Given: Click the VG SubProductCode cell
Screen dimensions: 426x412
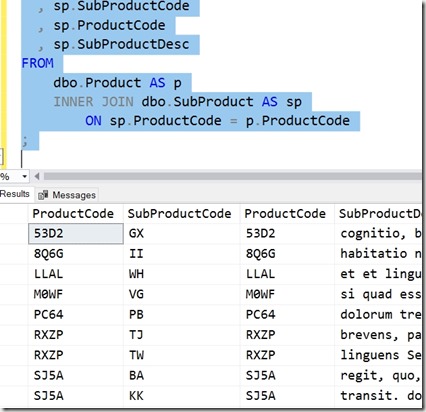Looking at the screenshot, I should click(182, 294).
